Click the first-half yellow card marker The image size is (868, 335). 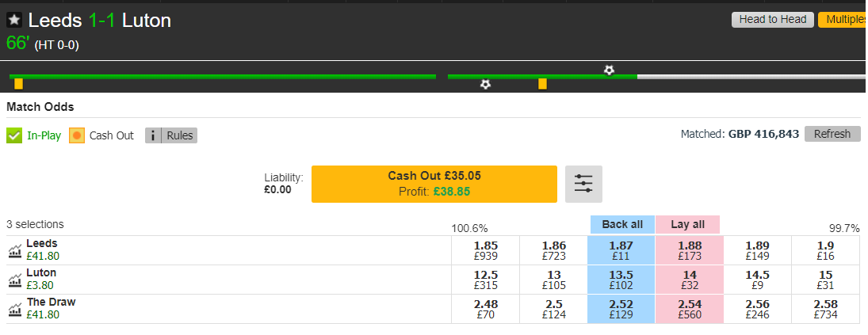pyautogui.click(x=18, y=84)
